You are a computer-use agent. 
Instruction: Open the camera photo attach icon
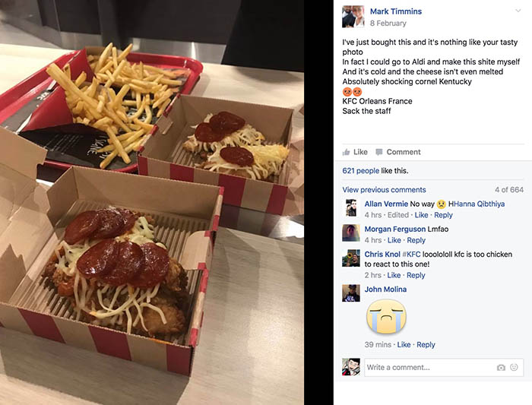(x=501, y=367)
